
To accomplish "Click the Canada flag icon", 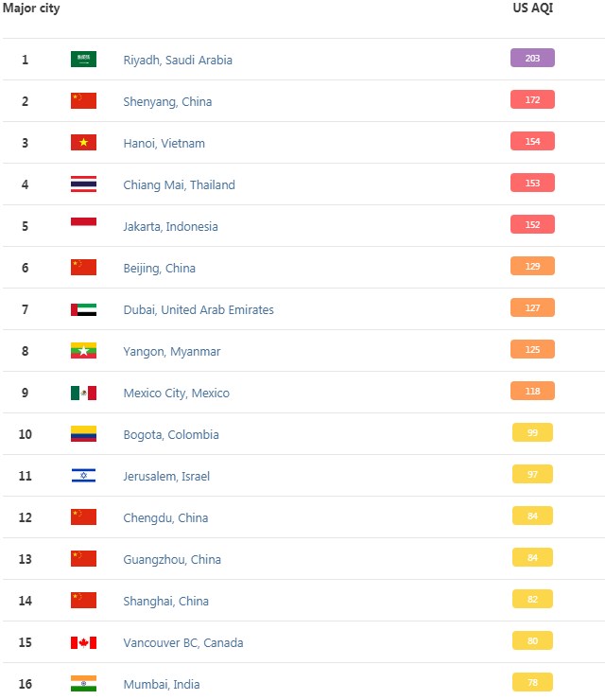I will pos(83,642).
